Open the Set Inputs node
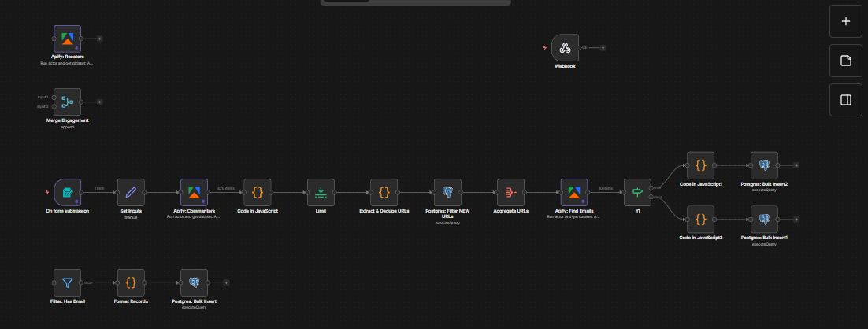The height and width of the screenshot is (329, 868). [x=131, y=192]
